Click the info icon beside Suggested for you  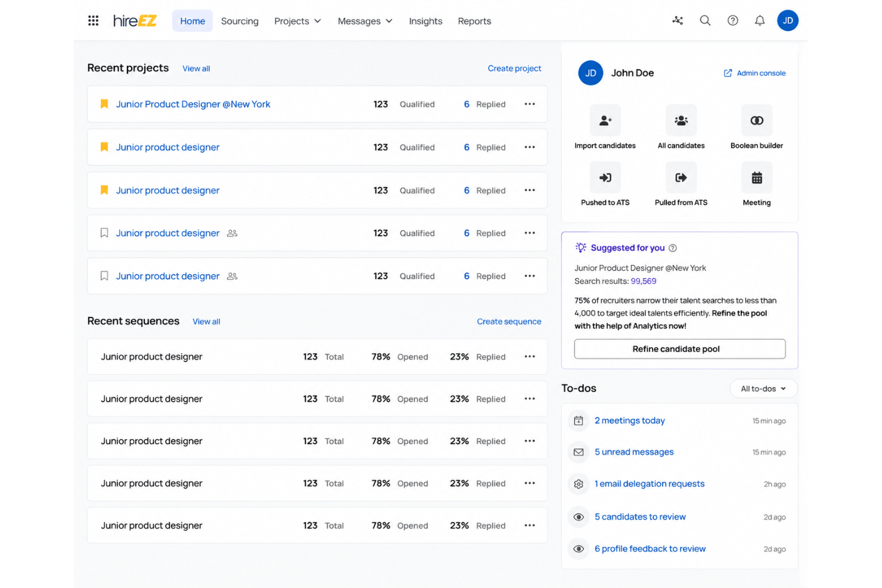pyautogui.click(x=673, y=248)
